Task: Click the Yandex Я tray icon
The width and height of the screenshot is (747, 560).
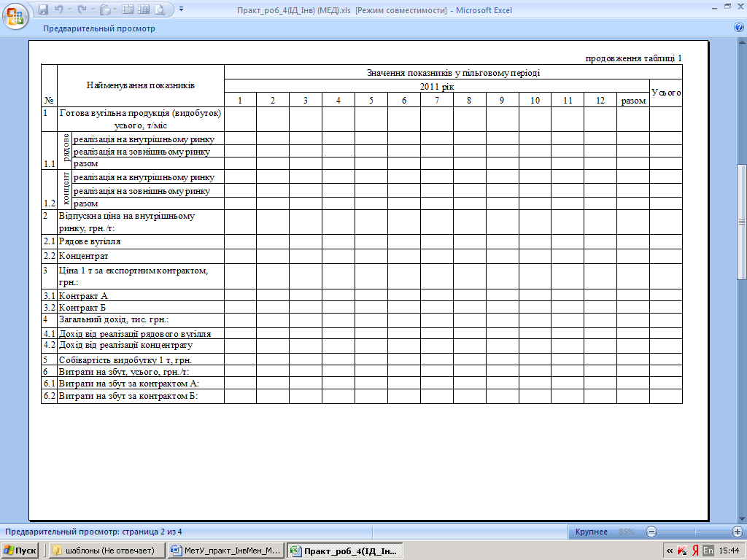Action: coord(695,551)
